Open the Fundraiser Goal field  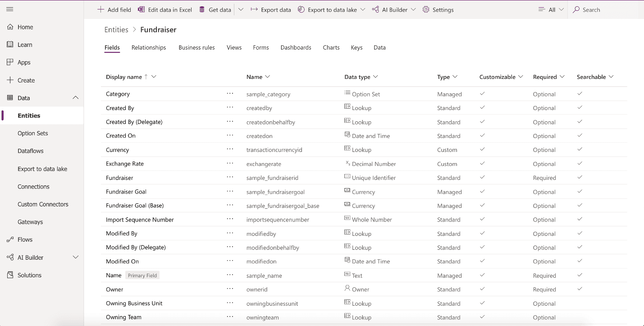pos(126,192)
